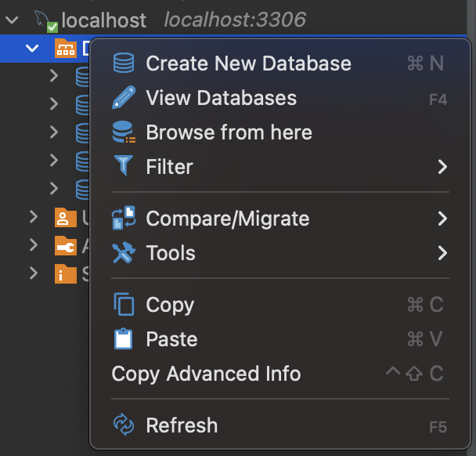Collapse the localhost connection node
Viewport: 476px width, 456px height.
pos(12,20)
